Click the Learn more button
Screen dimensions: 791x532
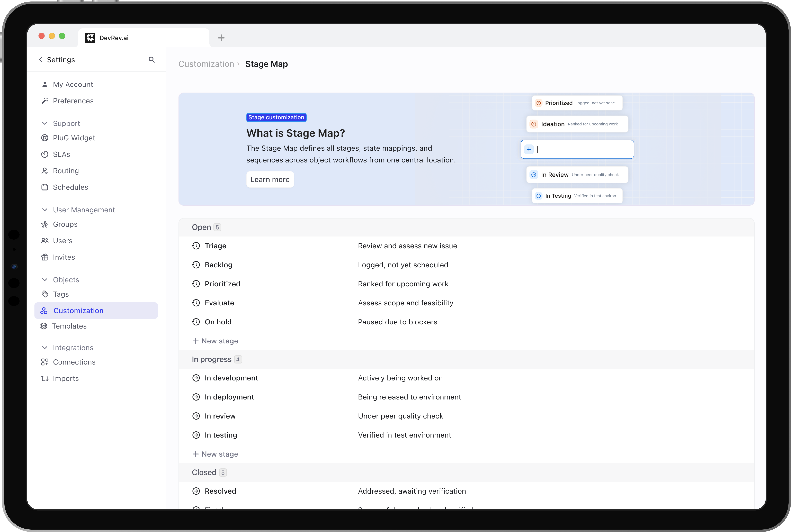[270, 179]
